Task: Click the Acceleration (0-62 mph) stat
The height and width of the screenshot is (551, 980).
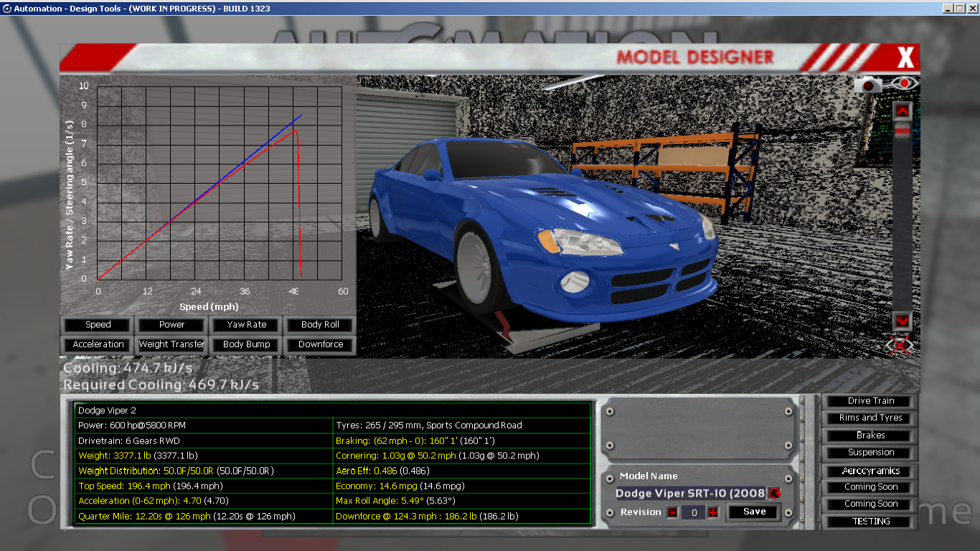Action: (204, 501)
